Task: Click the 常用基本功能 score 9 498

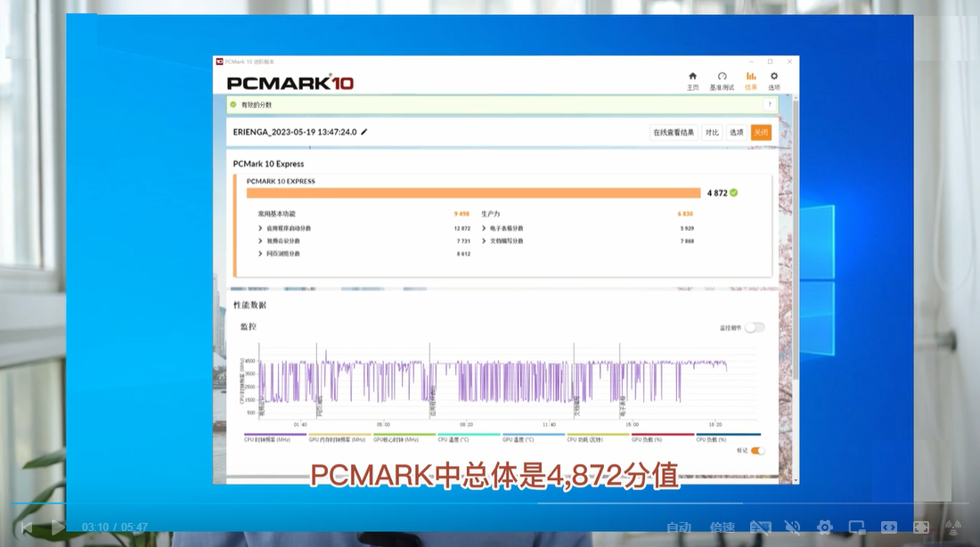Action: coord(461,214)
